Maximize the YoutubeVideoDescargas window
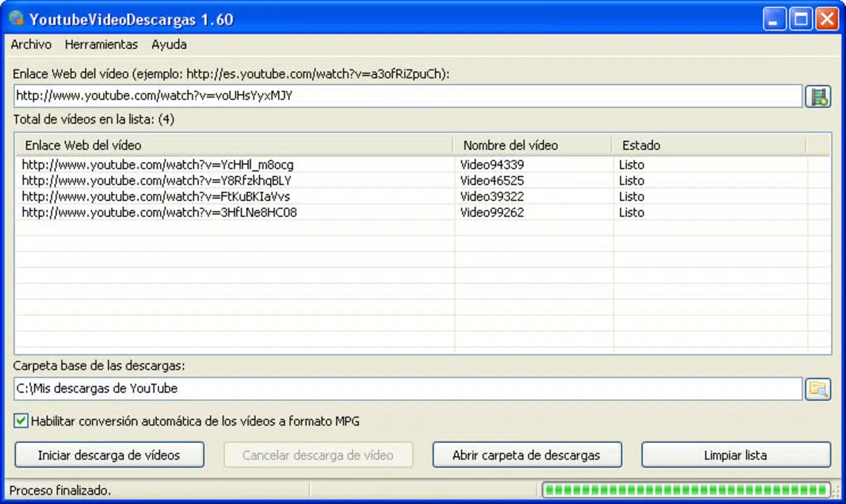 tap(801, 19)
